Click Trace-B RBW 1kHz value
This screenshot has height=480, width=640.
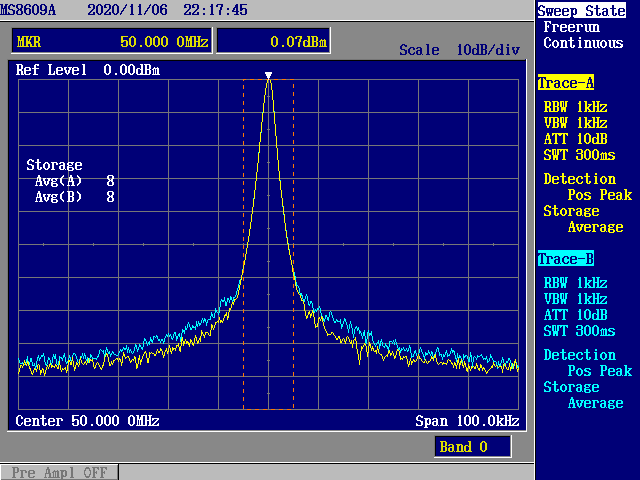(x=575, y=283)
